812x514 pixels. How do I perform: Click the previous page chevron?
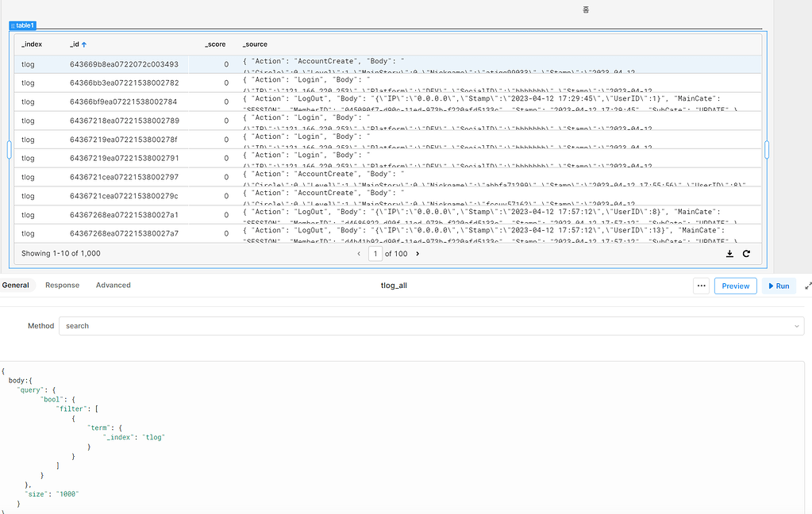[x=360, y=253]
